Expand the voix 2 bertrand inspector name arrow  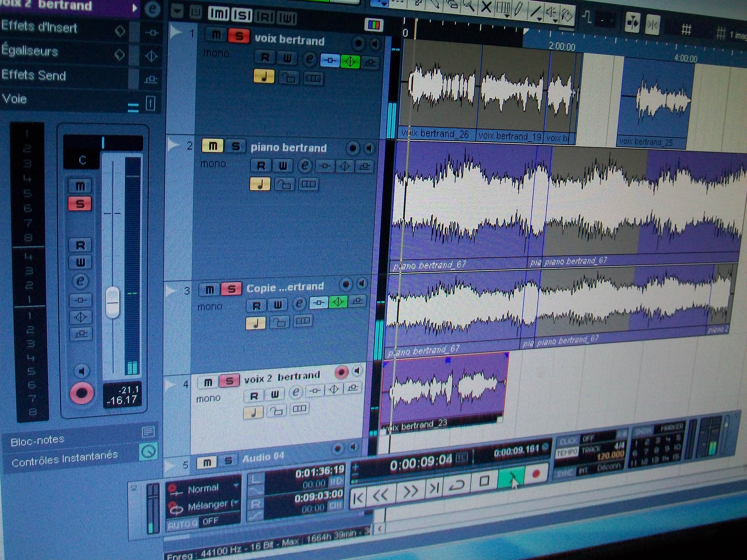point(135,8)
